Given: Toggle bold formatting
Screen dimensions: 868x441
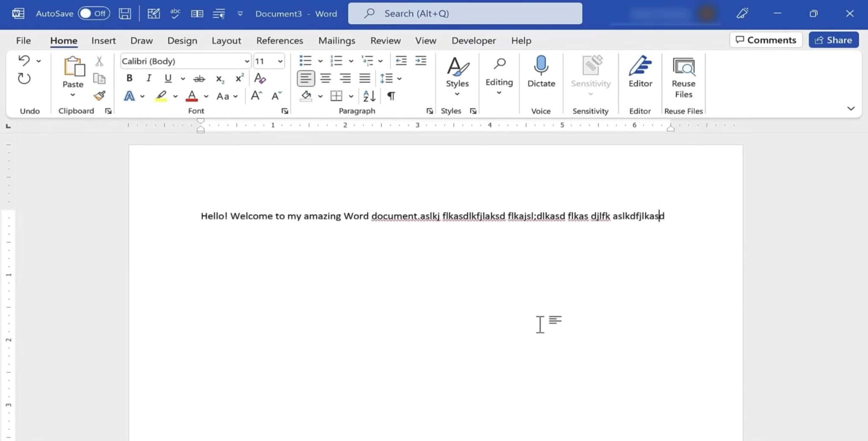Looking at the screenshot, I should (x=129, y=78).
